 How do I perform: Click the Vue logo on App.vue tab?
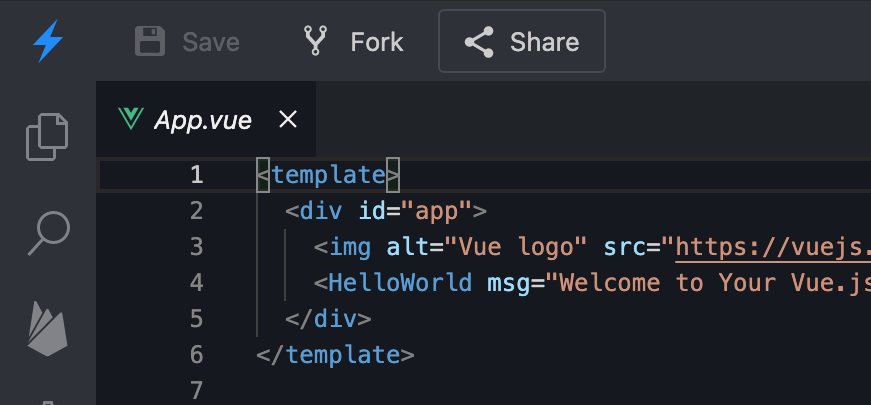click(x=130, y=120)
